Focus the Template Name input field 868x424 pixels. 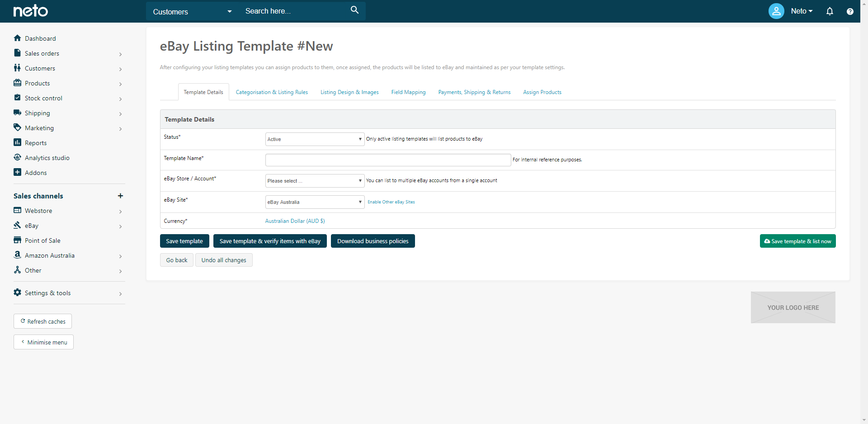[x=388, y=160]
